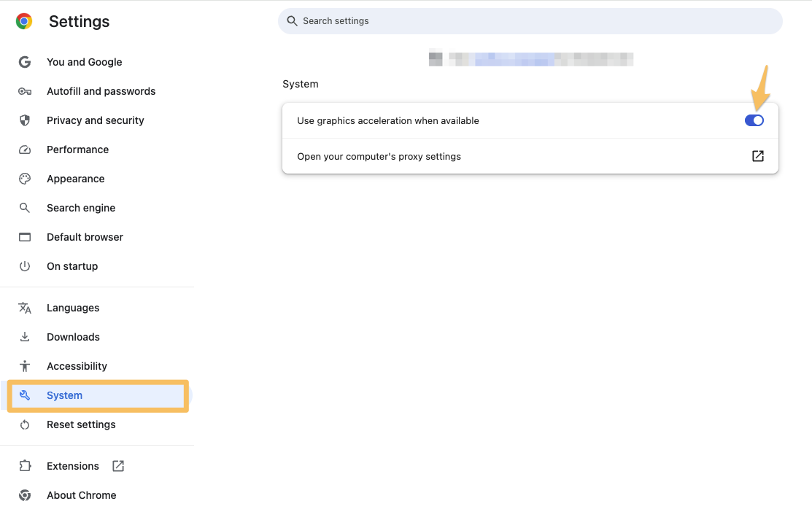Open the Extensions page in new tab
The width and height of the screenshot is (812, 520).
(x=117, y=465)
